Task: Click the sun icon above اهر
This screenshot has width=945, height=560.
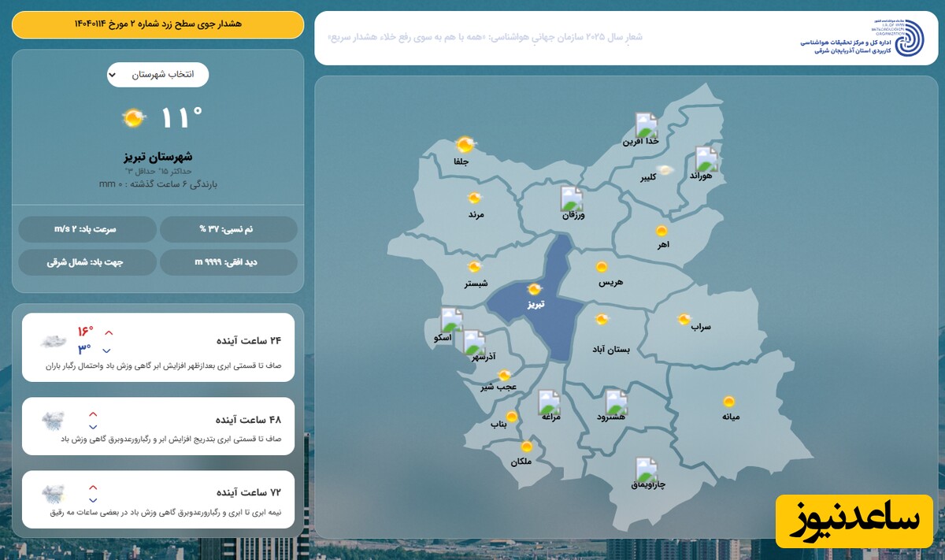Action: [661, 231]
